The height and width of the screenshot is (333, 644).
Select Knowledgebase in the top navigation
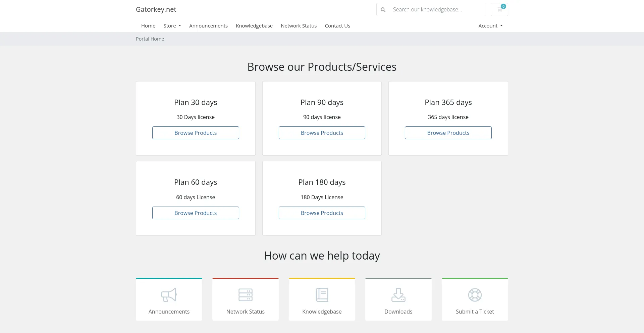(x=254, y=26)
